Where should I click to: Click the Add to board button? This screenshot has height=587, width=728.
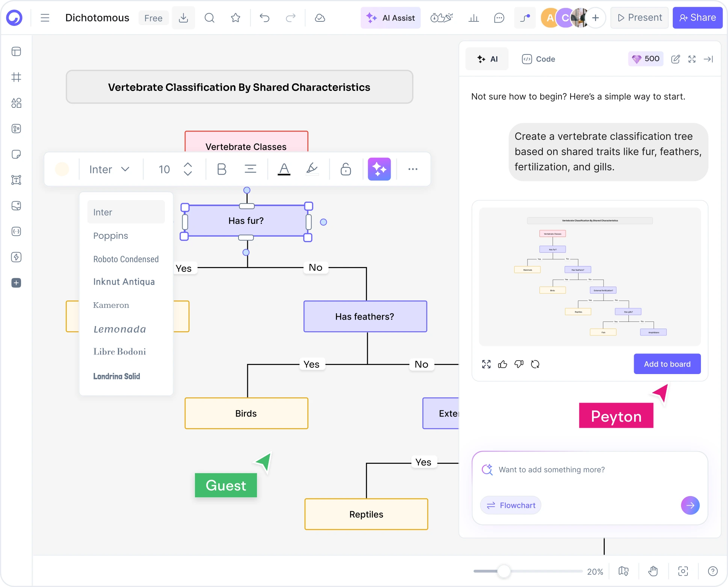667,364
